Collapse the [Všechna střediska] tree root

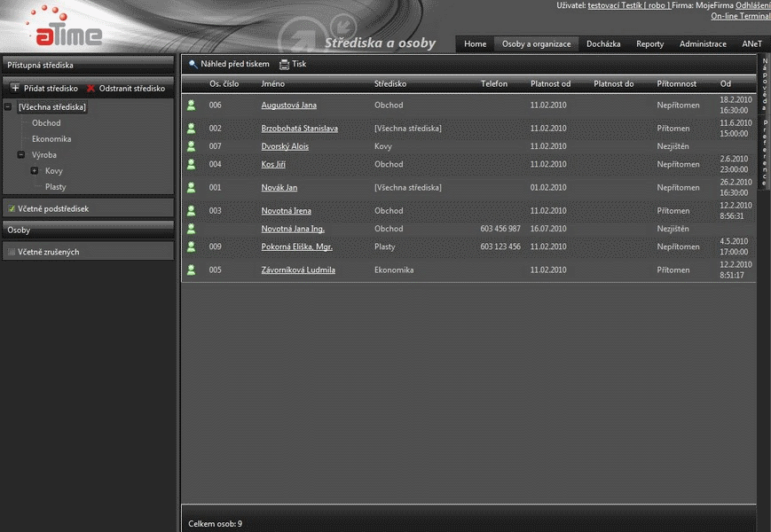pyautogui.click(x=8, y=106)
